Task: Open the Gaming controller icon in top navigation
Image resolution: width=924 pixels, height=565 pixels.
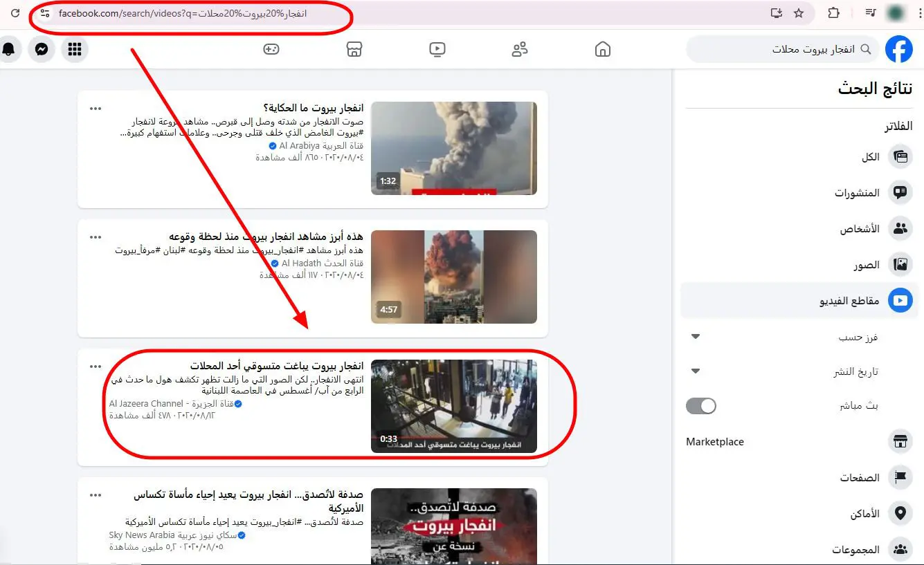Action: pos(271,49)
